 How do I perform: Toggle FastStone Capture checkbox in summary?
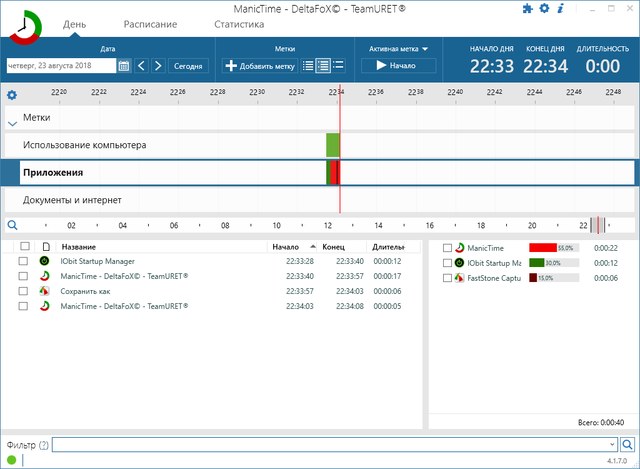pyautogui.click(x=447, y=278)
